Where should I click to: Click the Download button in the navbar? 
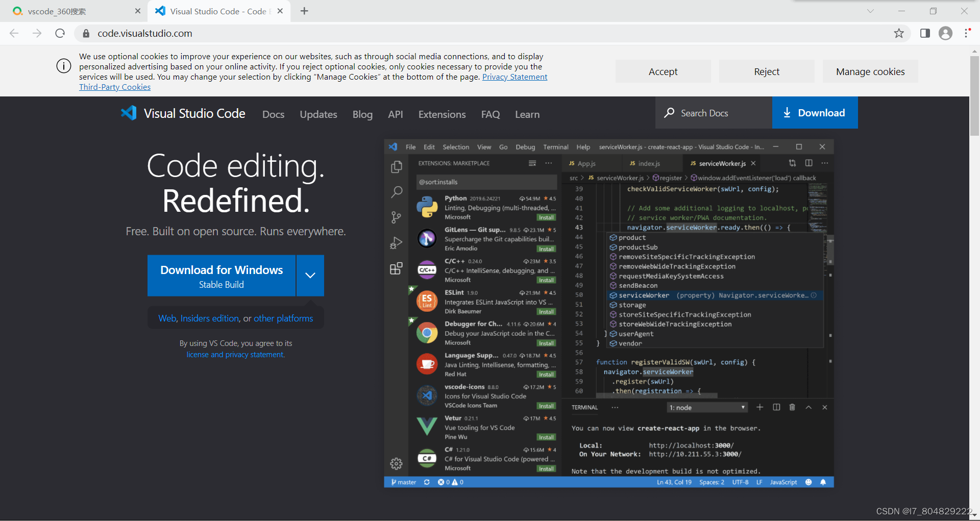point(815,113)
